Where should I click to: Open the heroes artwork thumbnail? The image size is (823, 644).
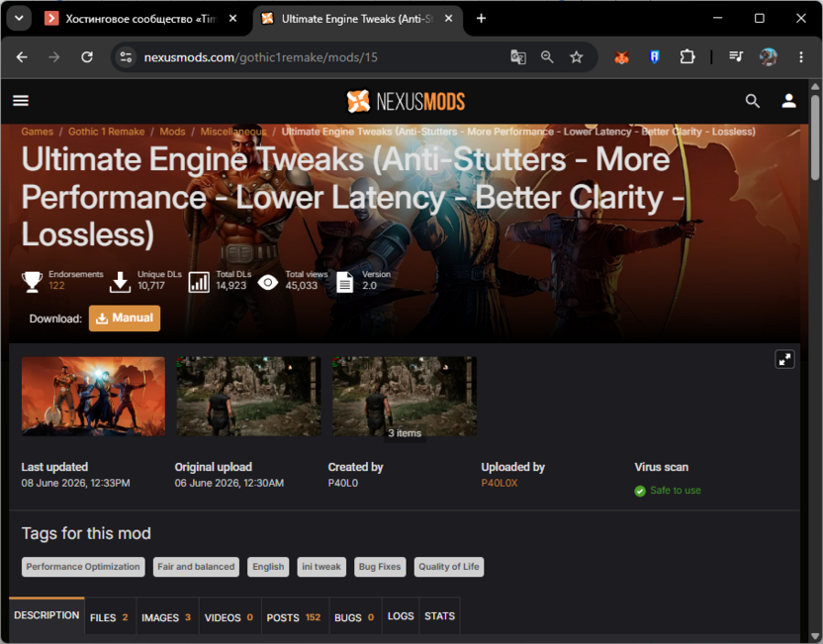[x=93, y=397]
